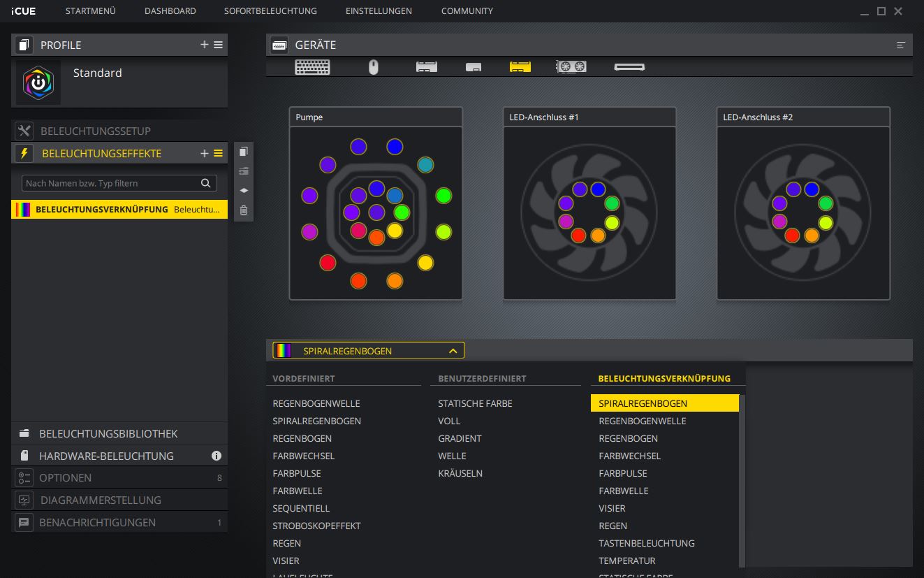Add a new lighting effect with plus

click(x=205, y=153)
